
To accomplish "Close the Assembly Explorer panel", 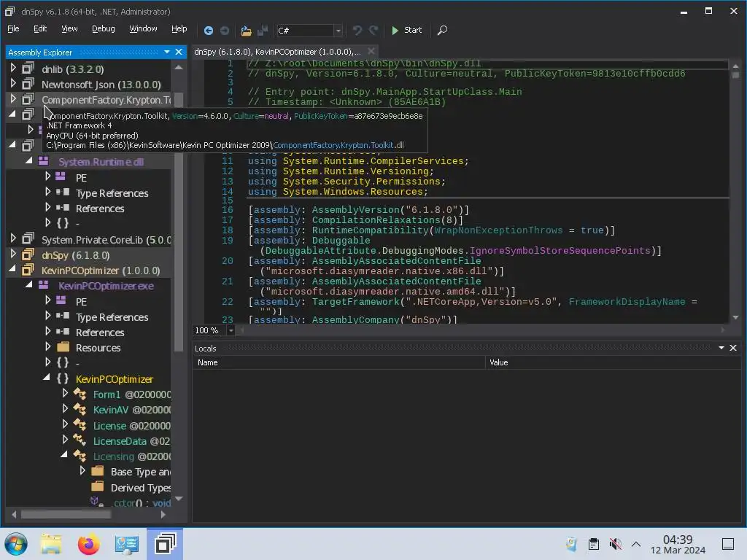I will point(179,52).
